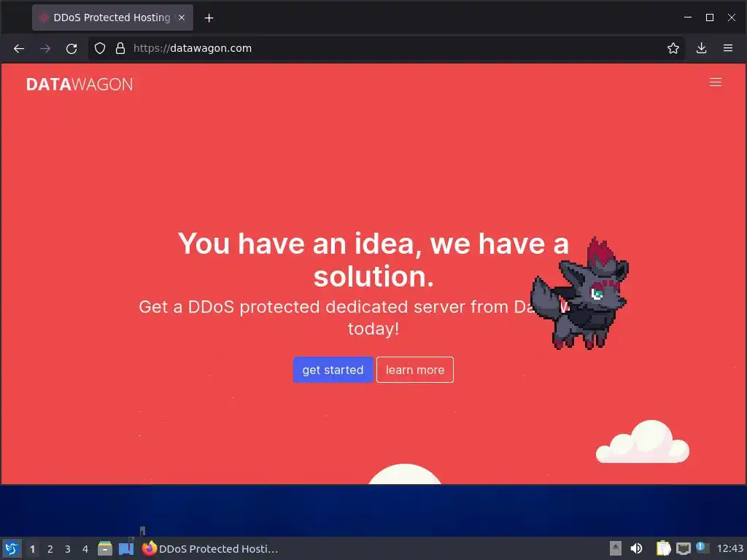Screen dimensions: 747x560
Task: Select the DDoS Protected Hosting tab
Action: [x=112, y=17]
